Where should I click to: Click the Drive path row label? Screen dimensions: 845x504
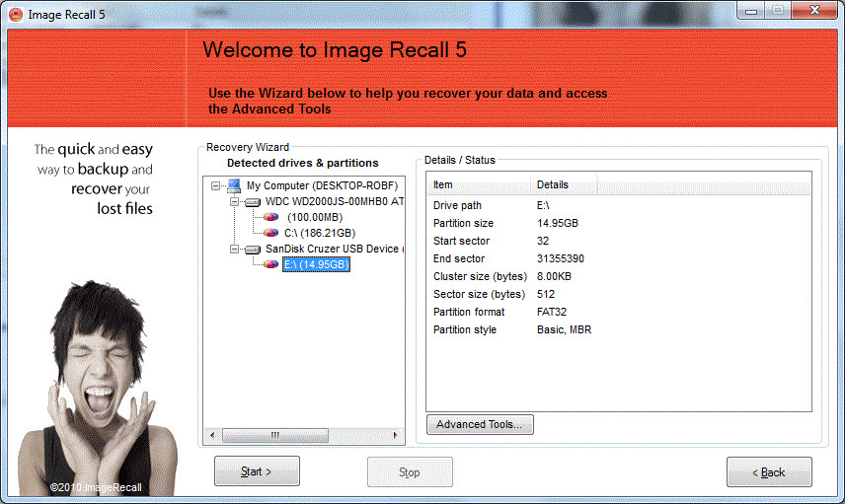457,205
